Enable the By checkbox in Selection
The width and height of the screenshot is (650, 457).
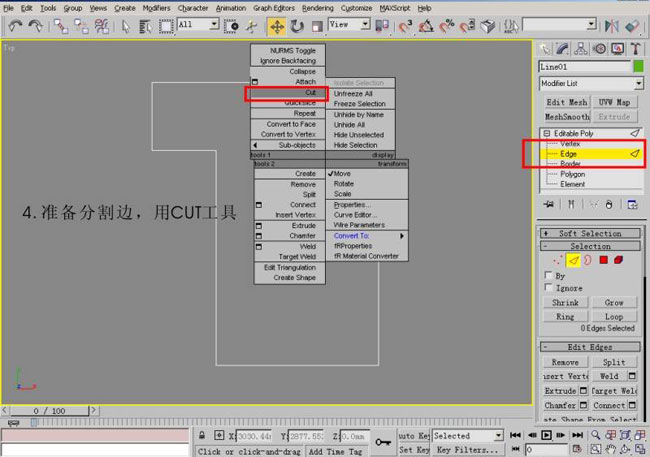pos(548,275)
